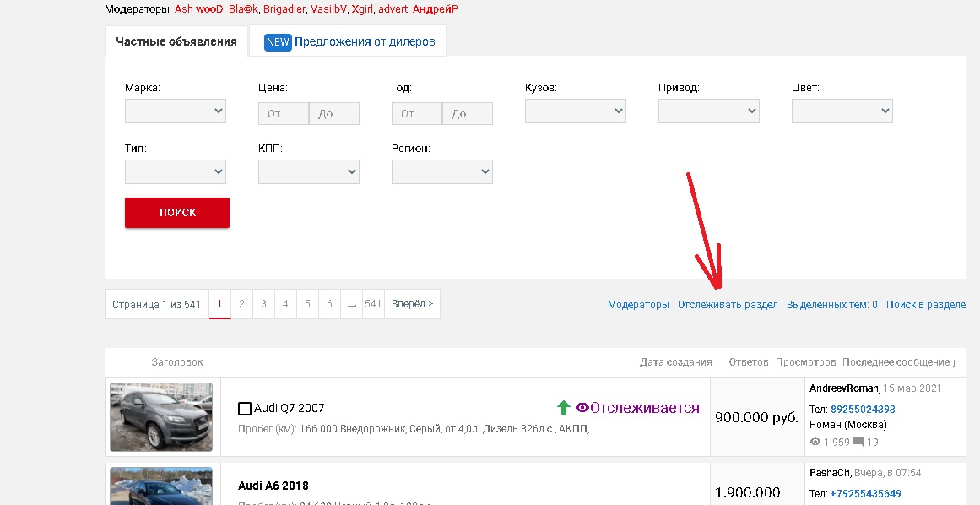The image size is (980, 505).
Task: Expand the Привод dropdown
Action: click(709, 111)
